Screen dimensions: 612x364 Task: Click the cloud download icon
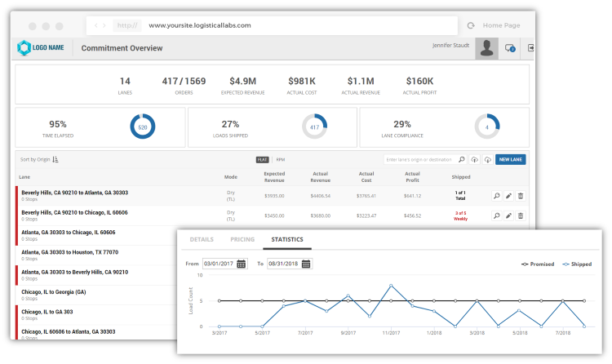487,160
